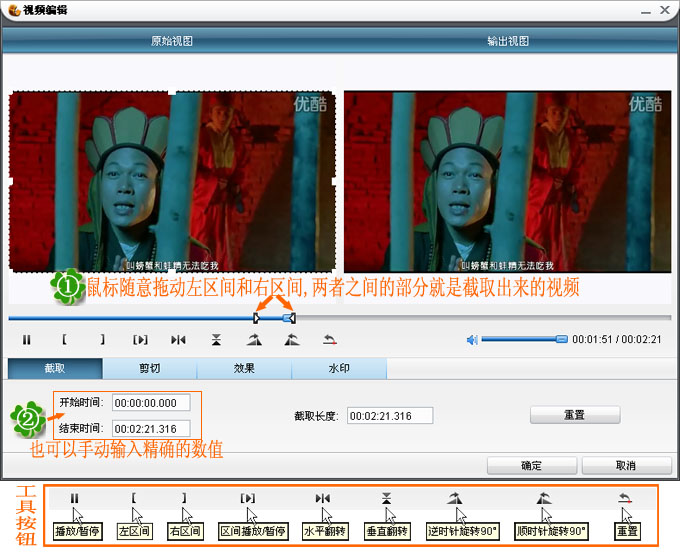Rotate video 90° counterclockwise
The height and width of the screenshot is (552, 680).
point(254,340)
